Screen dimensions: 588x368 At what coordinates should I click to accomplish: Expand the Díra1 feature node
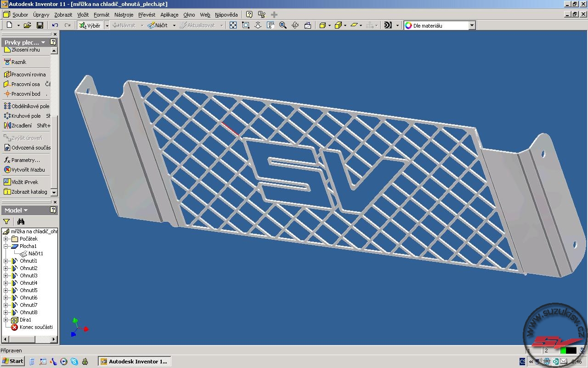point(6,320)
